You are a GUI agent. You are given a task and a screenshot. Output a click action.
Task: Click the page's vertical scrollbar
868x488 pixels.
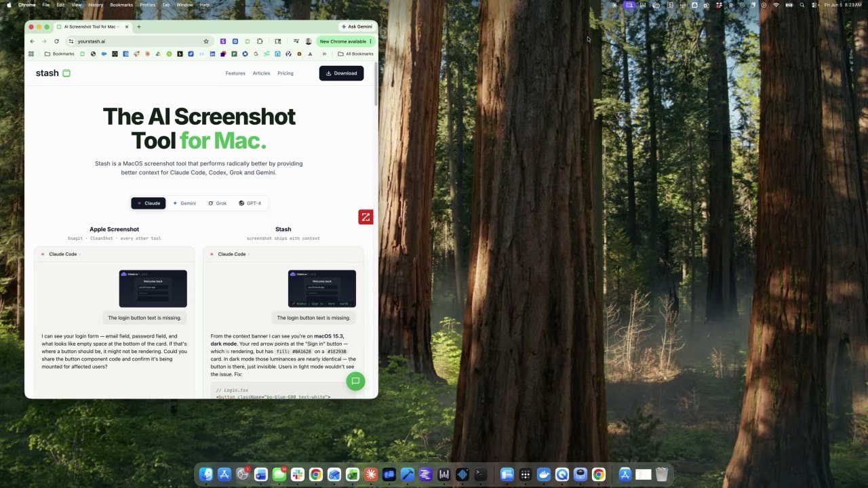point(376,85)
